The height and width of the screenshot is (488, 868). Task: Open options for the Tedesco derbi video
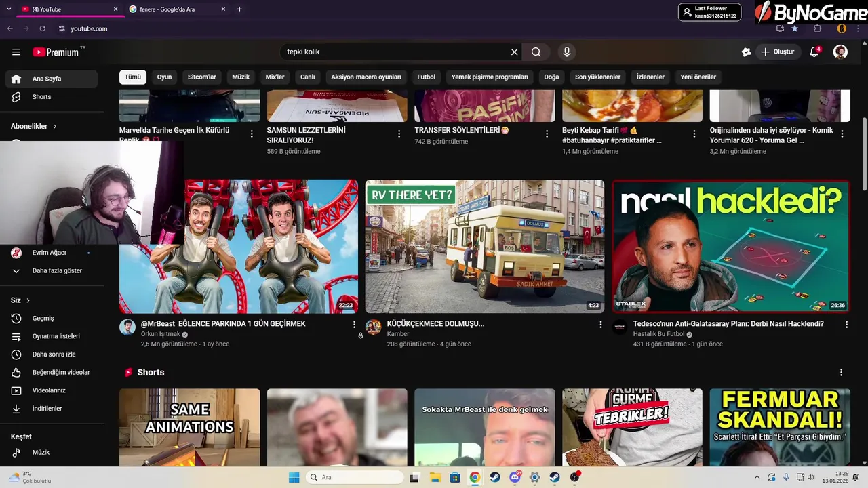coord(846,325)
